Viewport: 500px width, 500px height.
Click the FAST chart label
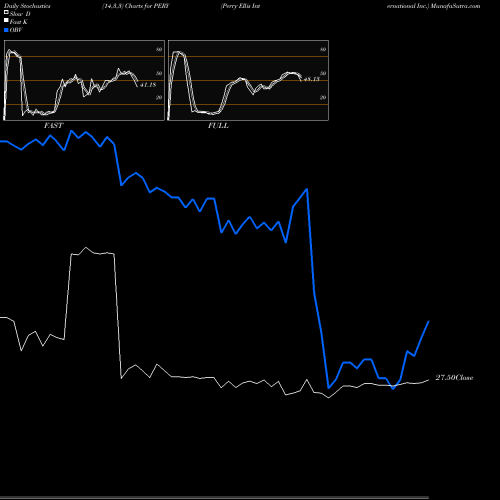[53, 125]
